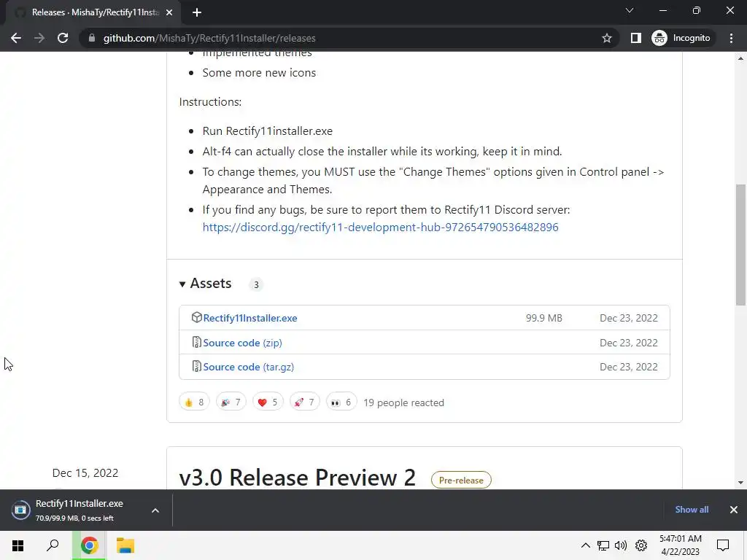This screenshot has width=747, height=560.
Task: Click the 99.9 MB file size text
Action: click(544, 318)
